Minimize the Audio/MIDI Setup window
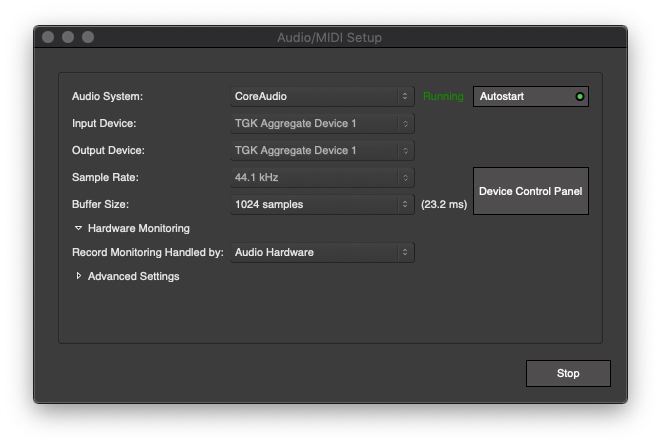661x445 pixels. (68, 37)
